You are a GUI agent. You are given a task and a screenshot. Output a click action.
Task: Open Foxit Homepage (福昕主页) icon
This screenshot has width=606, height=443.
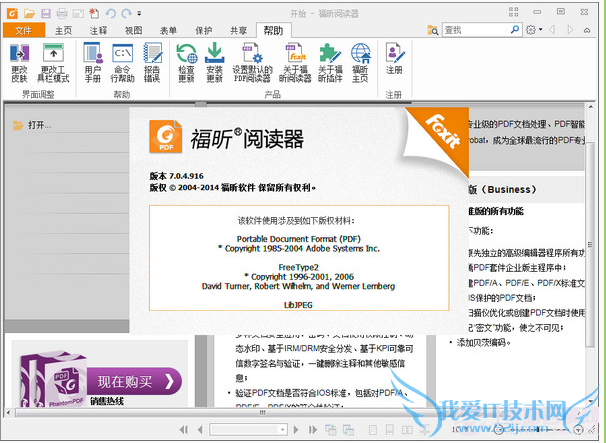(361, 60)
